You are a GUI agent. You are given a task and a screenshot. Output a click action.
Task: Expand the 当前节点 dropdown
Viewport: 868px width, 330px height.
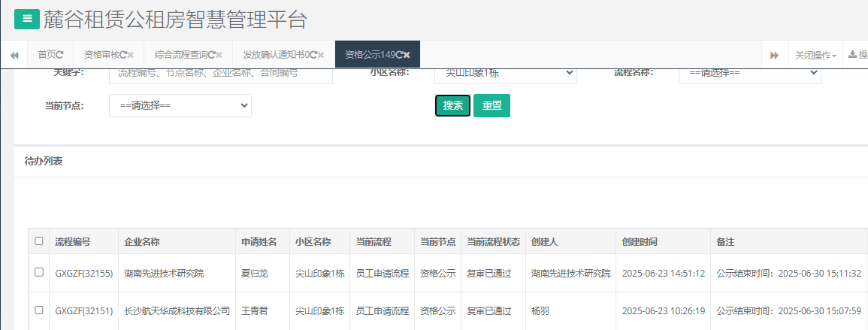[x=180, y=106]
